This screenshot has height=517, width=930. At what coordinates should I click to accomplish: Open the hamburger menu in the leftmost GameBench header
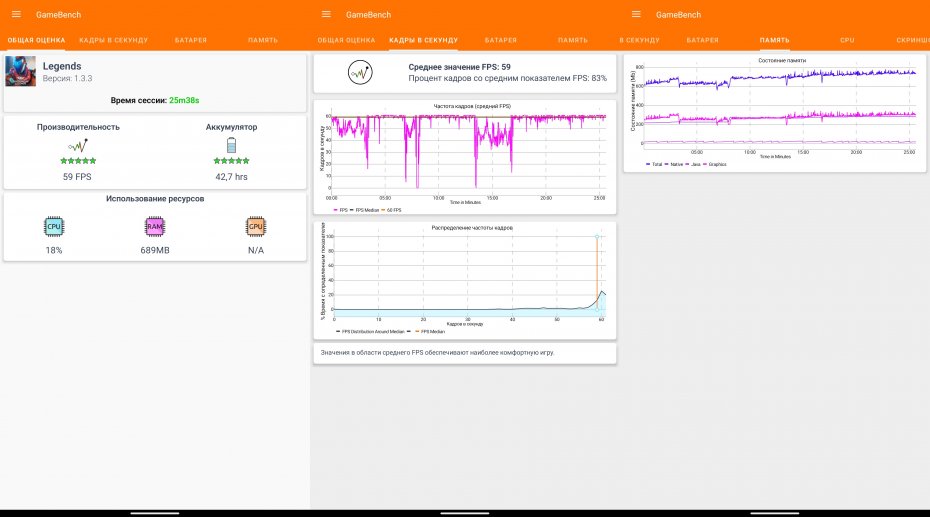pyautogui.click(x=16, y=14)
